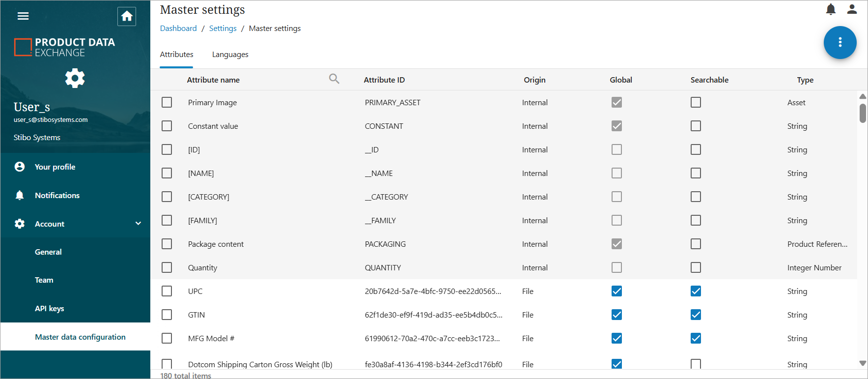Click the blue three-dot actions button
868x379 pixels.
tap(840, 42)
